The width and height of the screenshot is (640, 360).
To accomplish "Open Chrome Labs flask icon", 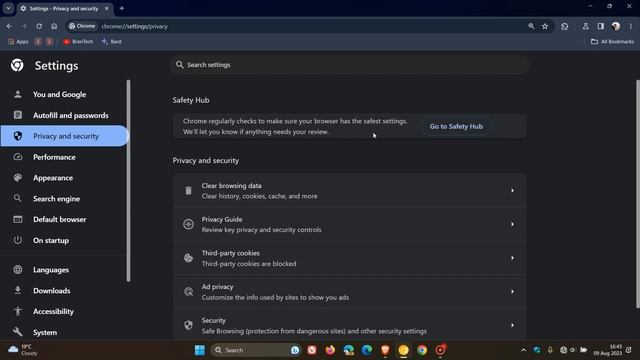I will click(585, 26).
